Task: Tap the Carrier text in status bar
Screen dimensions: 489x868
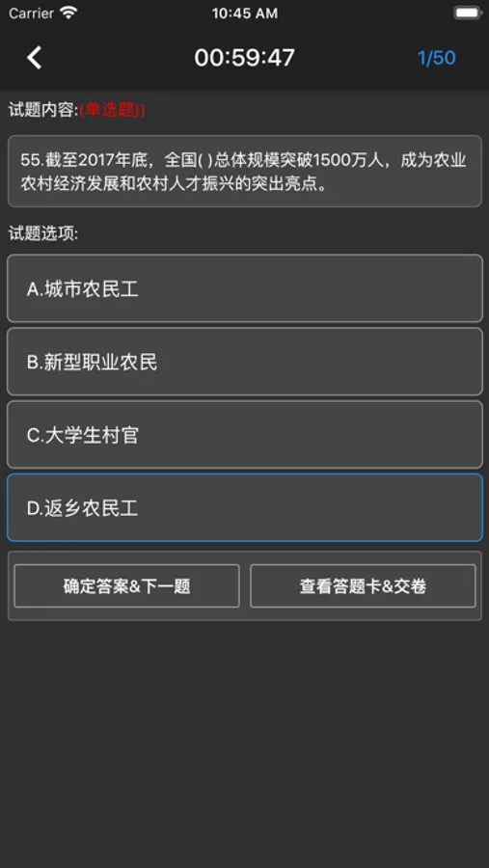Action: pos(31,13)
